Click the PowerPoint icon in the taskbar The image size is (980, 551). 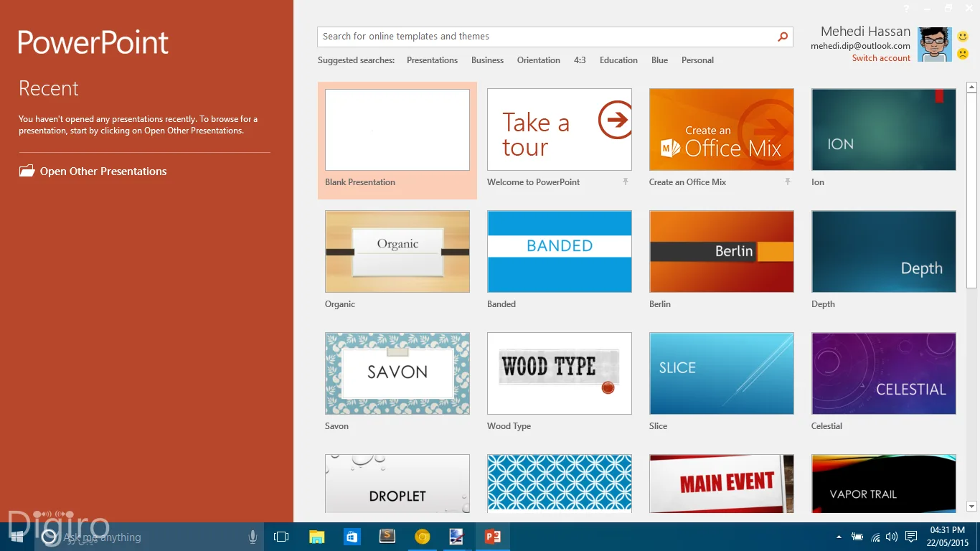(x=492, y=537)
